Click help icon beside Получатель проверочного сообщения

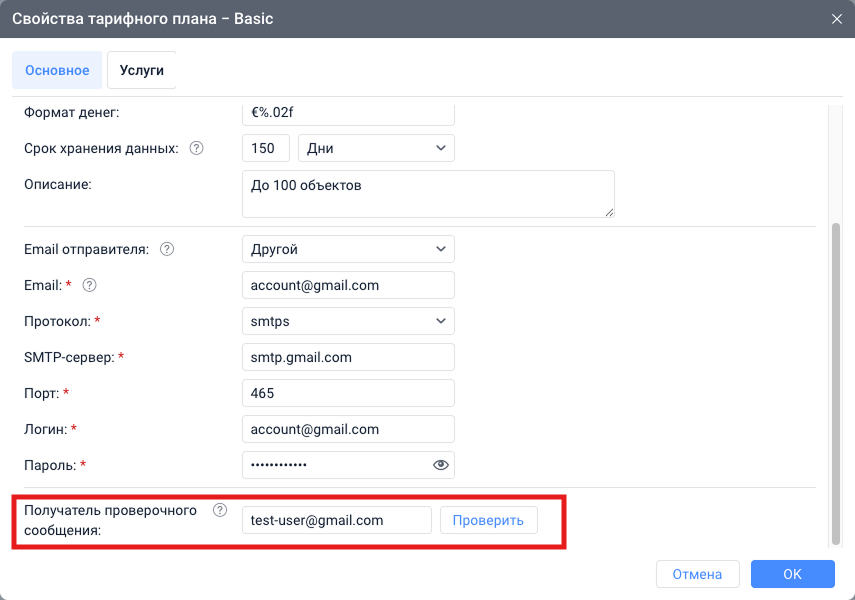[x=220, y=510]
